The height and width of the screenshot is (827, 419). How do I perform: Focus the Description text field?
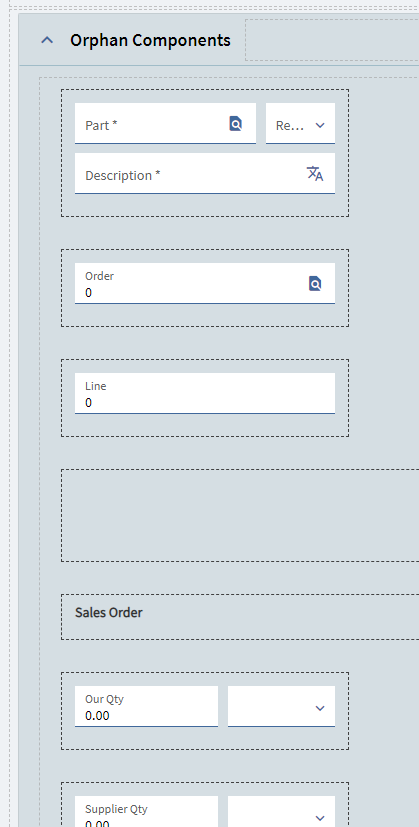pyautogui.click(x=205, y=174)
